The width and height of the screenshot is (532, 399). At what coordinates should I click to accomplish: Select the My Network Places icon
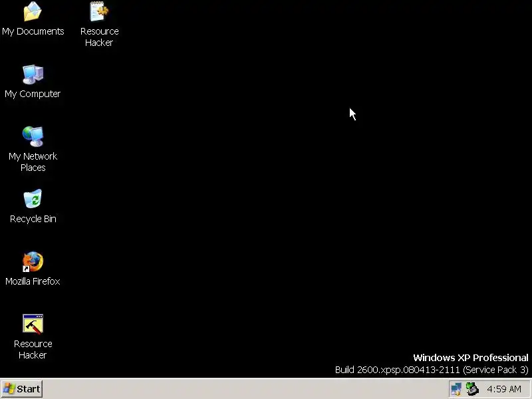click(x=33, y=136)
